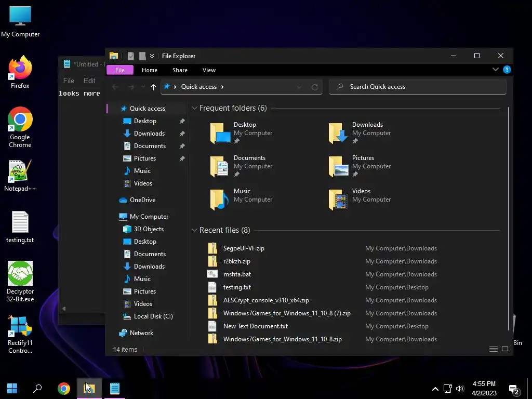Click Notepad taskbar button
This screenshot has height=399, width=532.
(115, 388)
